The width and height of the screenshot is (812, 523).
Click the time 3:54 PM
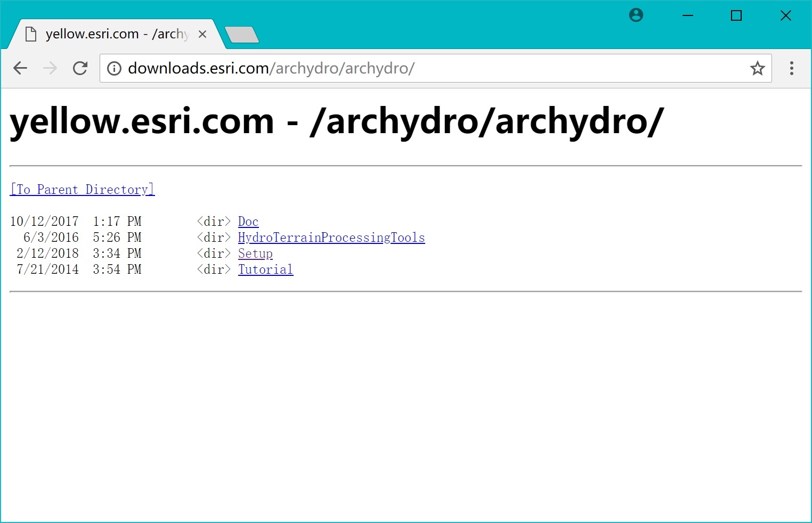[x=117, y=269]
